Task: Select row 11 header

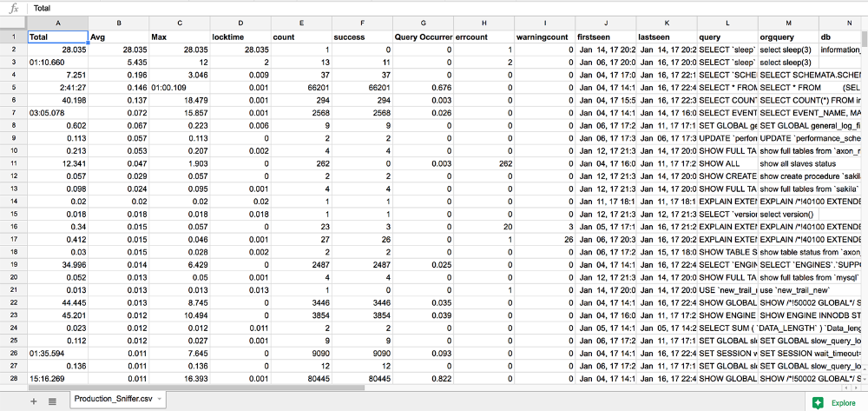Action: click(13, 164)
